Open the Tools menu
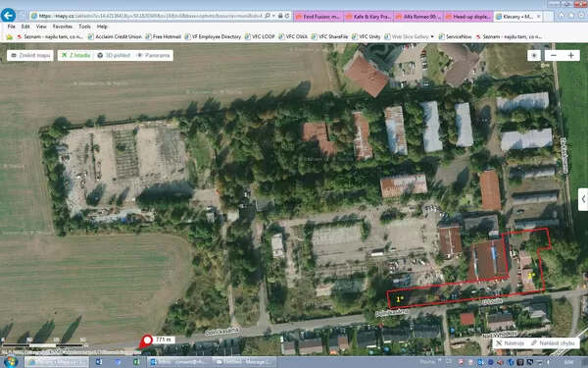The width and height of the screenshot is (588, 368). point(84,26)
